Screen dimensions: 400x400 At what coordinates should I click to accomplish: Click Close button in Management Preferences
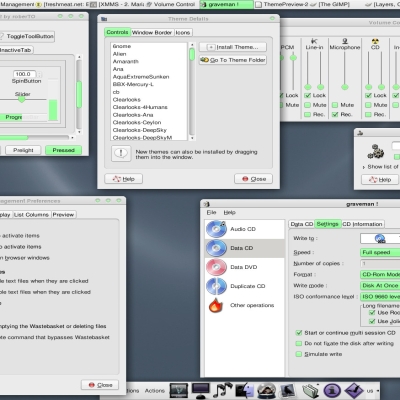[100, 385]
